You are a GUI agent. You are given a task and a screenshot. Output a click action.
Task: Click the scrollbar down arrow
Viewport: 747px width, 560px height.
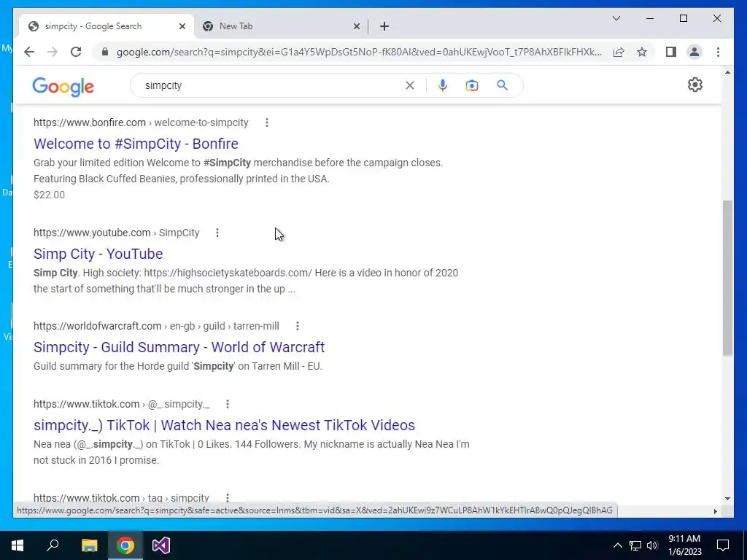tap(727, 499)
